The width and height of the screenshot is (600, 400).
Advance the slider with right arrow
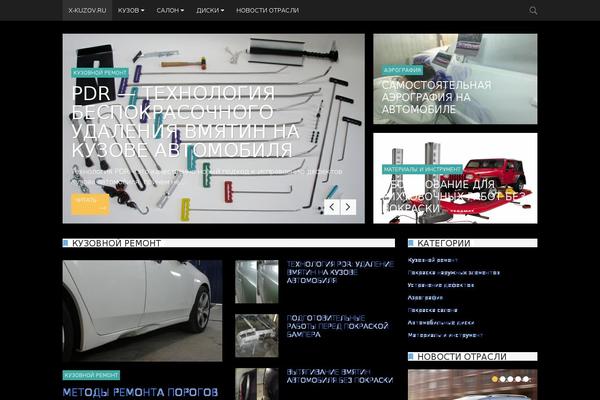click(348, 207)
